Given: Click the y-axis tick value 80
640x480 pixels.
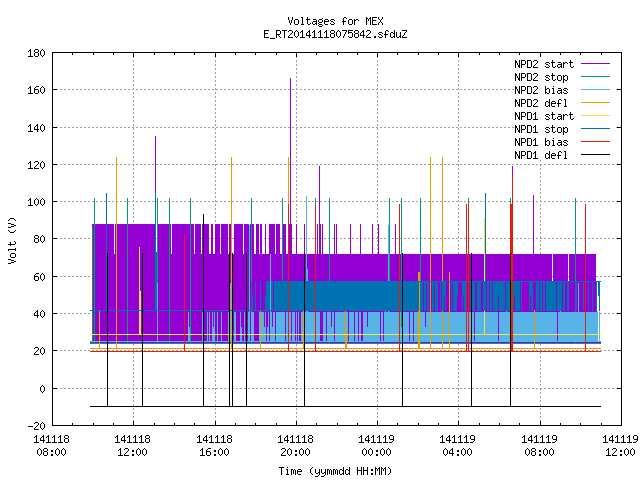Looking at the screenshot, I should 39,239.
